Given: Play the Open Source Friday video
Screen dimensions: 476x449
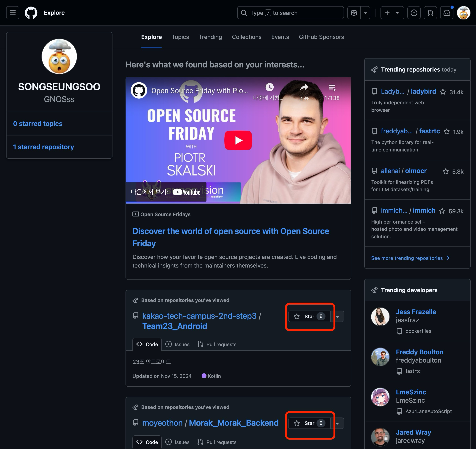Looking at the screenshot, I should [x=238, y=140].
